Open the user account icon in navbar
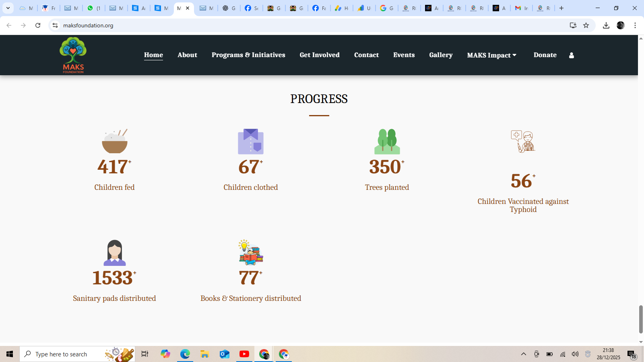 pyautogui.click(x=571, y=56)
